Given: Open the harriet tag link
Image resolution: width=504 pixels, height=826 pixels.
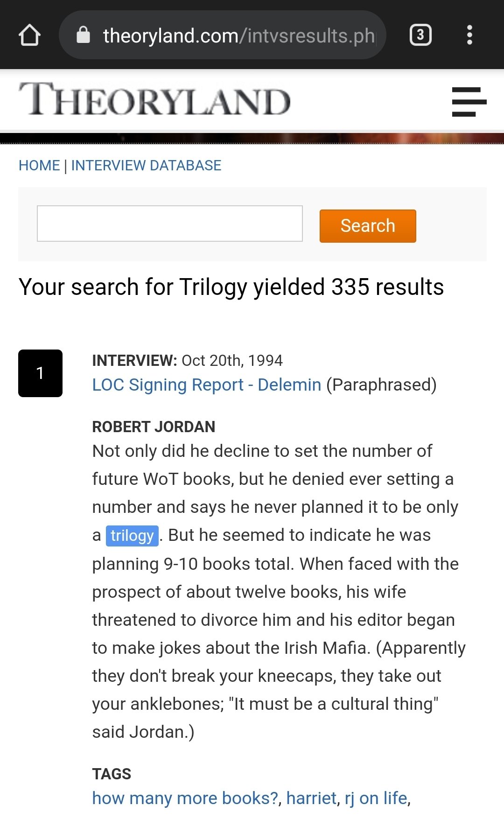Looking at the screenshot, I should click(311, 798).
